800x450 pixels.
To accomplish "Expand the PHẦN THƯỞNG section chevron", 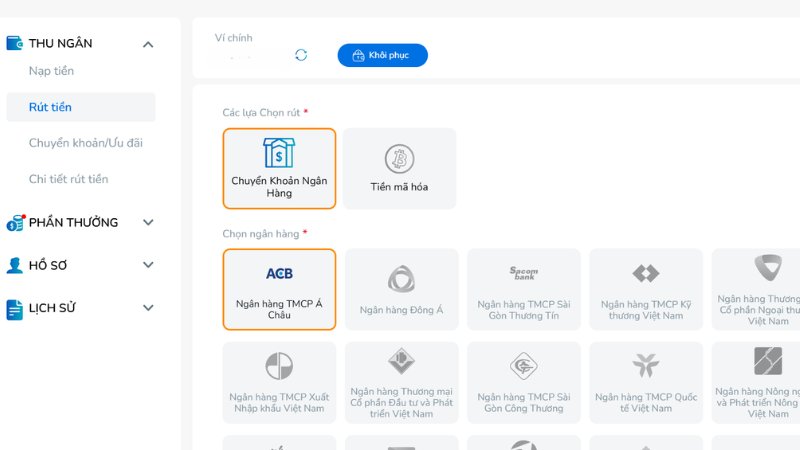I will click(148, 222).
